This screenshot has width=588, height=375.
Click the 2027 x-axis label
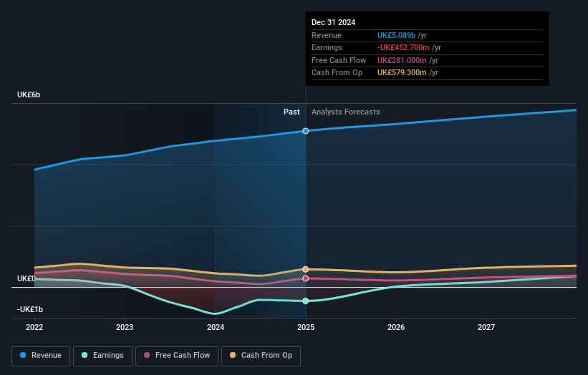486,327
